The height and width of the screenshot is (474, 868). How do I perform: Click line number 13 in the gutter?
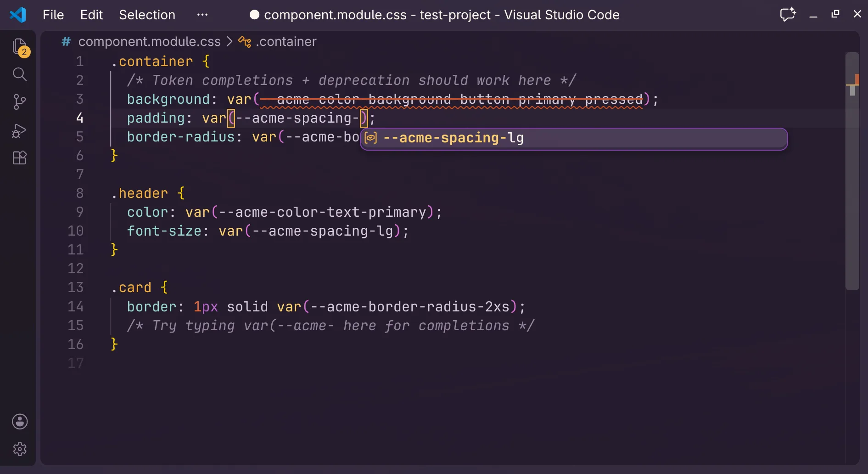[x=76, y=288]
